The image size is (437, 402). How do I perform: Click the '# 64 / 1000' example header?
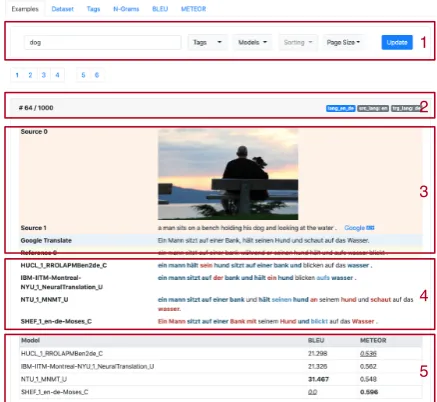point(36,108)
